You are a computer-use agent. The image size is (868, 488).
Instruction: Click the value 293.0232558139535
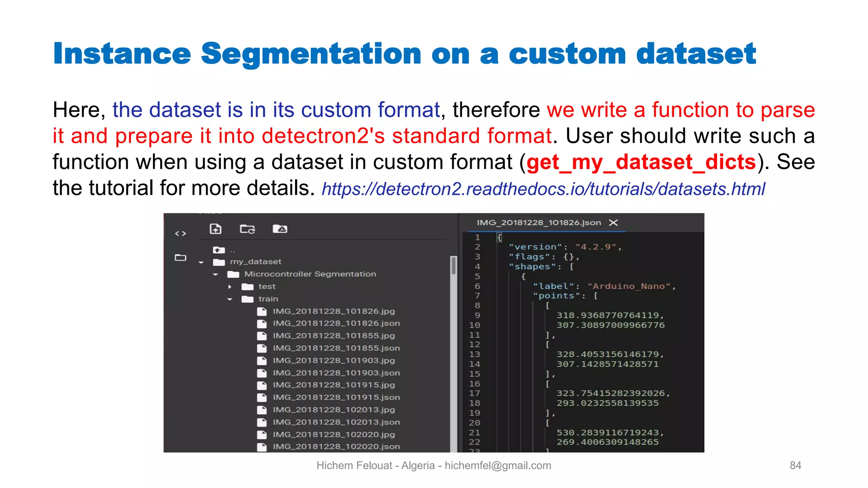608,403
